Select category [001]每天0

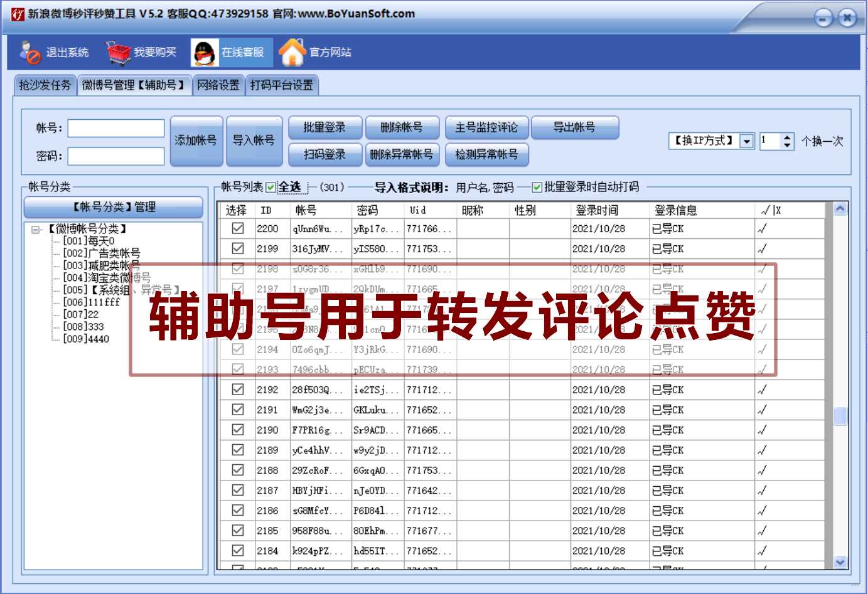[x=88, y=241]
